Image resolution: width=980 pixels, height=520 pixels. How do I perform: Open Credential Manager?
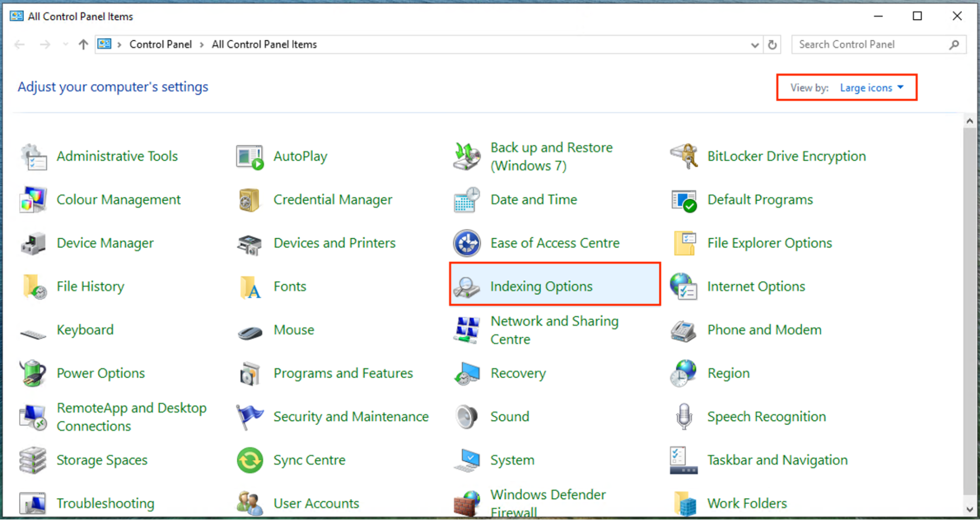333,200
